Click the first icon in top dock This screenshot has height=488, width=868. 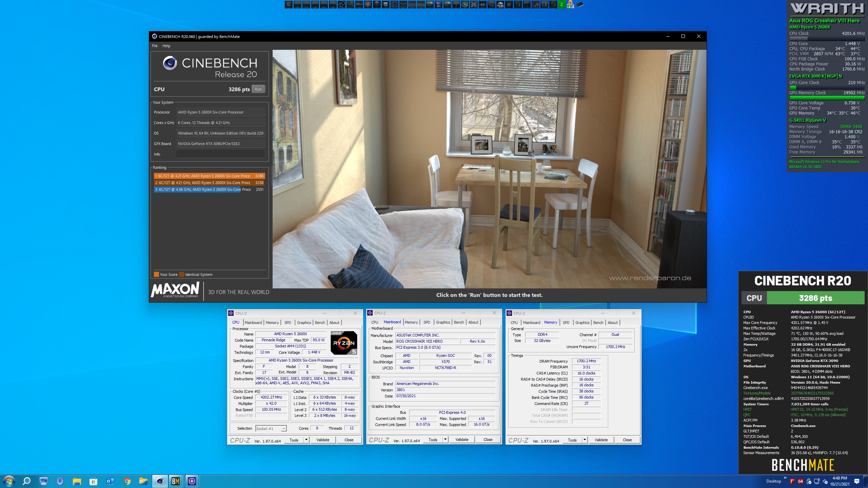click(x=289, y=5)
